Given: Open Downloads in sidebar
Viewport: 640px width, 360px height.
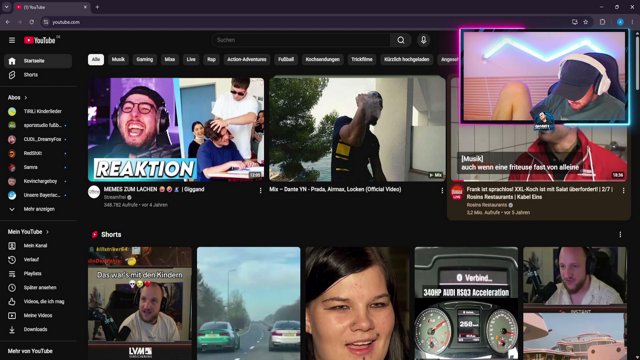Looking at the screenshot, I should click(38, 329).
